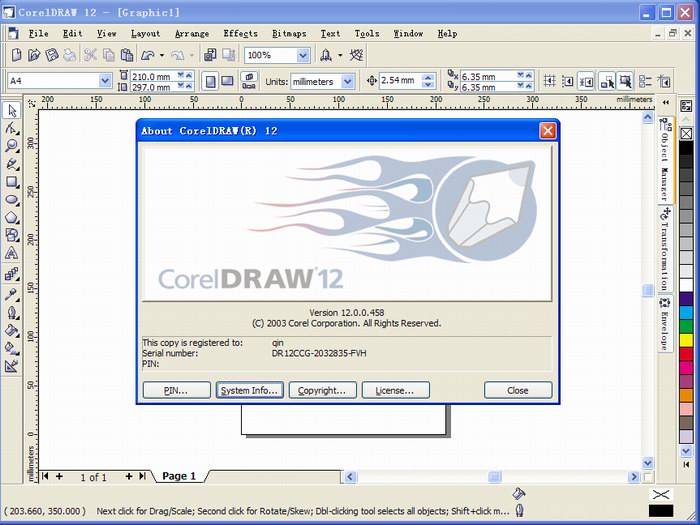Increase the nudge offset stepper

point(428,77)
